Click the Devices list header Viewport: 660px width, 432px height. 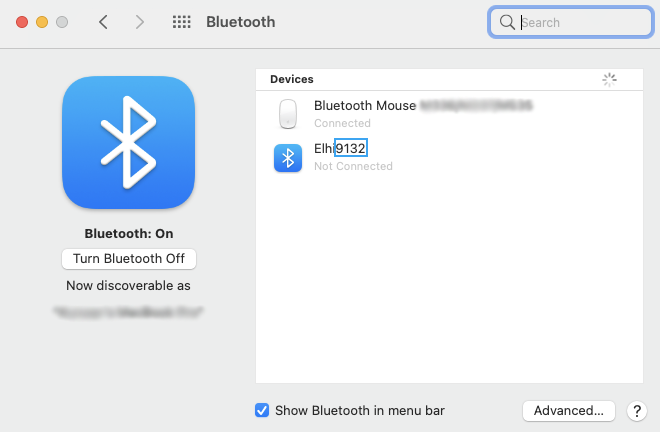click(292, 79)
